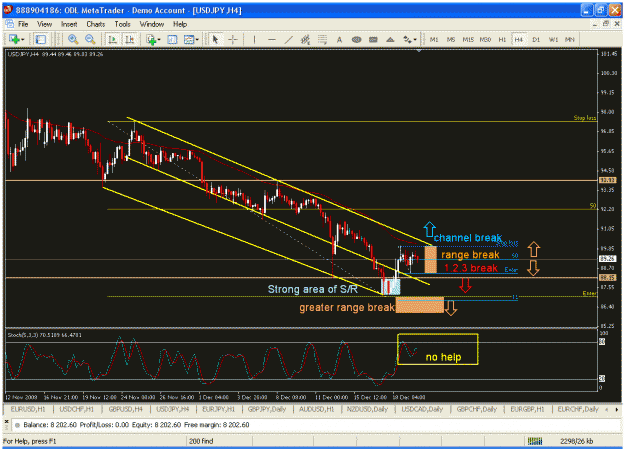Click the 89.26 current price label
The image size is (625, 449).
point(608,259)
